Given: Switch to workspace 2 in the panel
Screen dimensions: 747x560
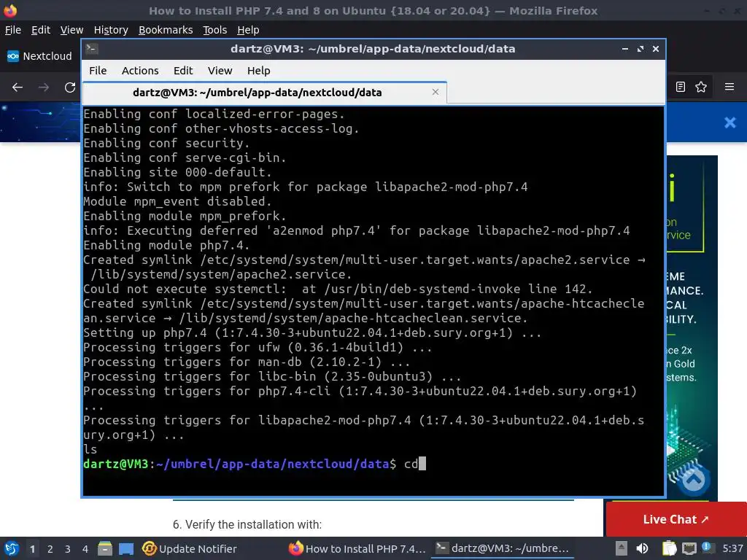Looking at the screenshot, I should click(x=50, y=549).
